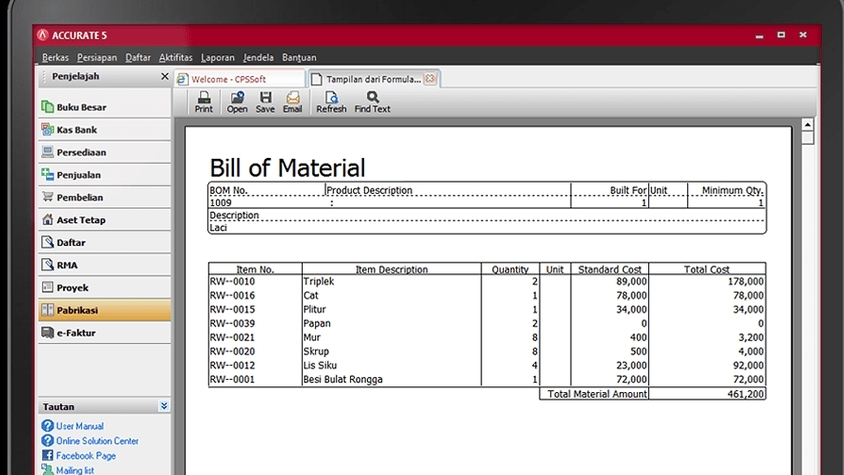Click the Lis Siku item description
This screenshot has height=475, width=844.
click(320, 366)
